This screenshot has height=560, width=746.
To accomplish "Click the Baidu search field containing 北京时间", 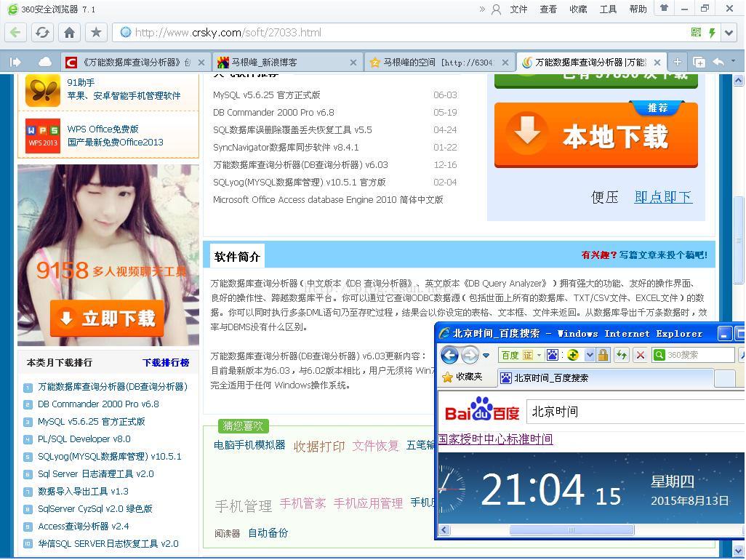I will click(635, 412).
